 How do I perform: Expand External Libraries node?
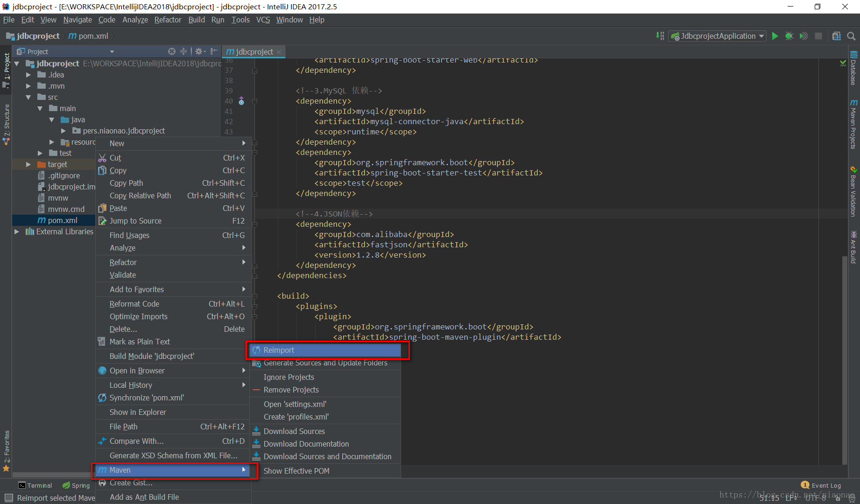click(x=17, y=231)
